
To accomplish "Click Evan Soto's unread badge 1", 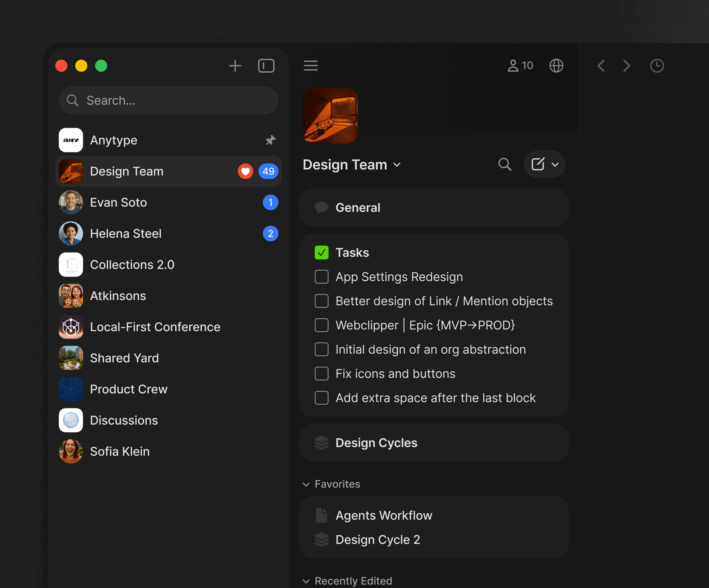I will [x=270, y=202].
